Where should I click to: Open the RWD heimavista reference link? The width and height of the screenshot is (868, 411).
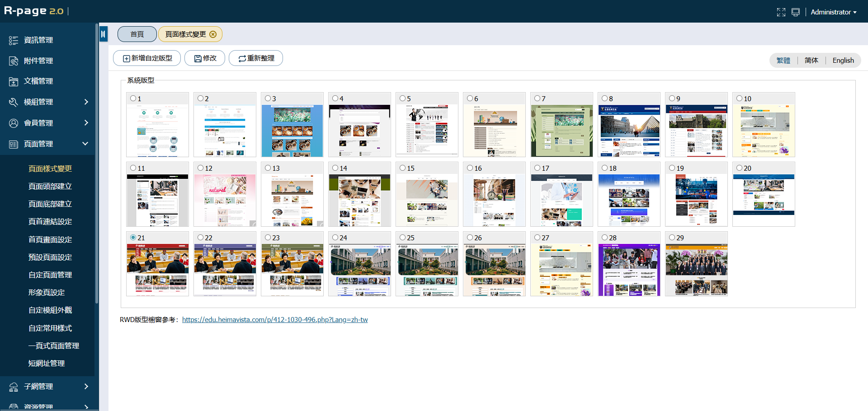275,320
